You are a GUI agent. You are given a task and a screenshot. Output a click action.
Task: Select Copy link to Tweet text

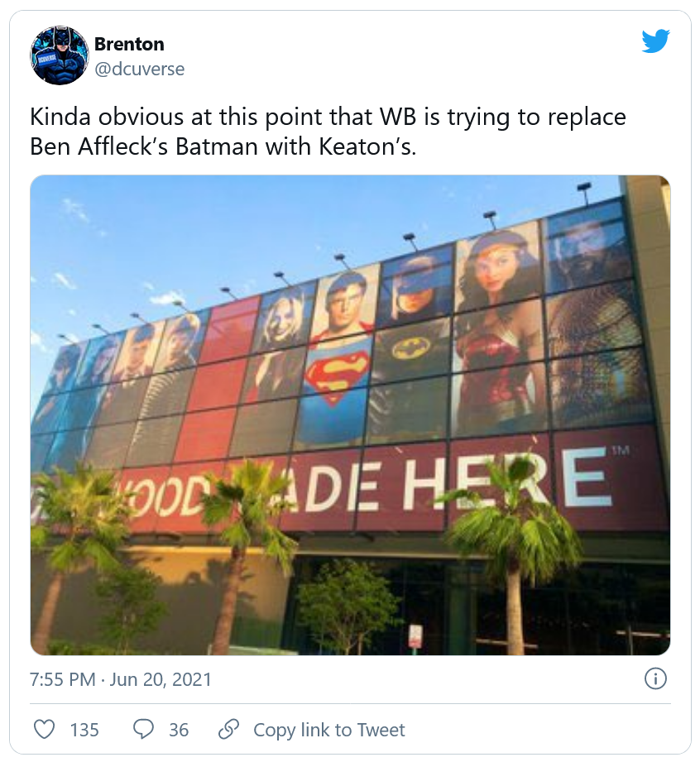pos(329,730)
